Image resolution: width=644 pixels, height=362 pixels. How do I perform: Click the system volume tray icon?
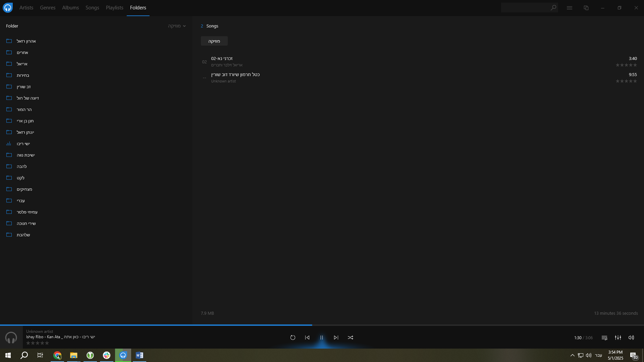pos(589,355)
